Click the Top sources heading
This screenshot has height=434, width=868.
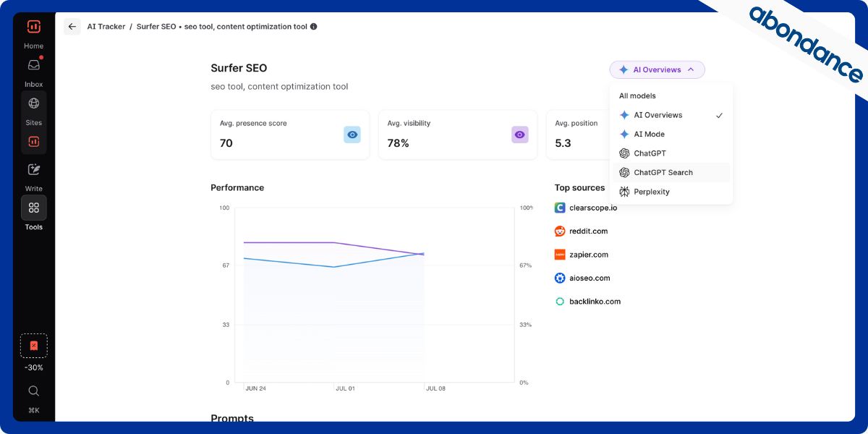[579, 187]
